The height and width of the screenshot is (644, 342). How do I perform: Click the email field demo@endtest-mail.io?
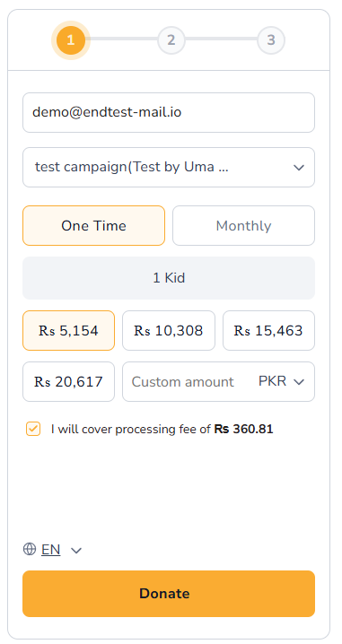(x=169, y=112)
